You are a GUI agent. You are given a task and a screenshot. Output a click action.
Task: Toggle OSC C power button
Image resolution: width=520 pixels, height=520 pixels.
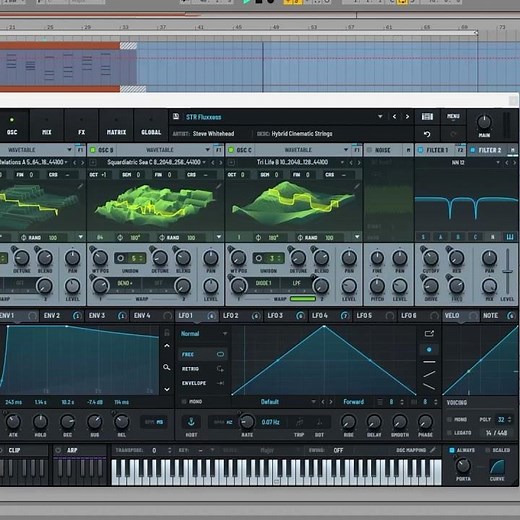231,150
